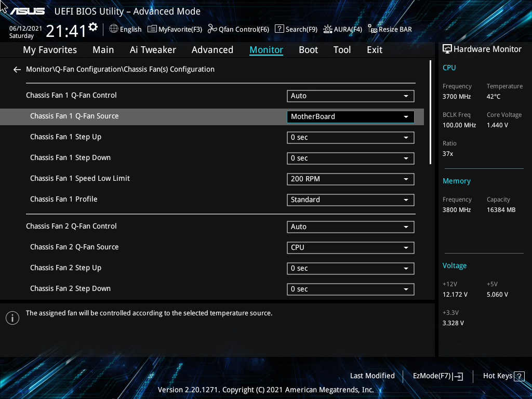Go to the Boot tab
Viewport: 532px width, 399px height.
point(309,50)
